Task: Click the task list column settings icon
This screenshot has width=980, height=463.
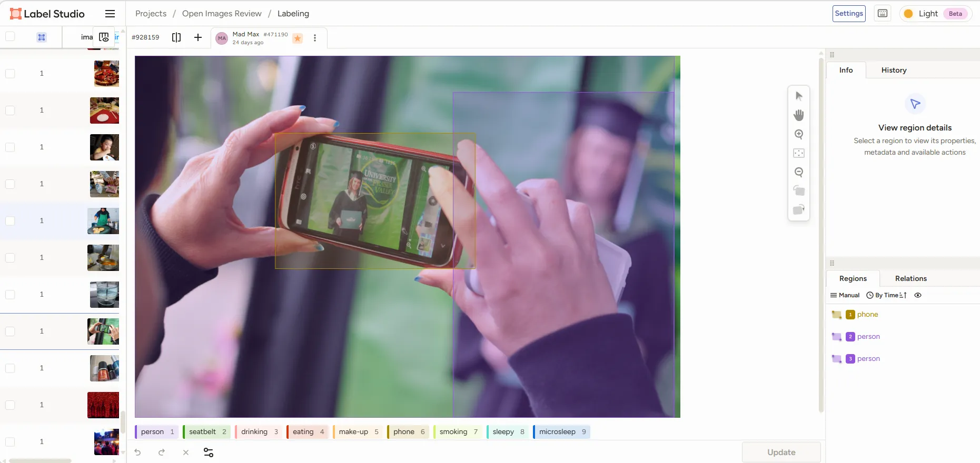Action: (x=104, y=37)
